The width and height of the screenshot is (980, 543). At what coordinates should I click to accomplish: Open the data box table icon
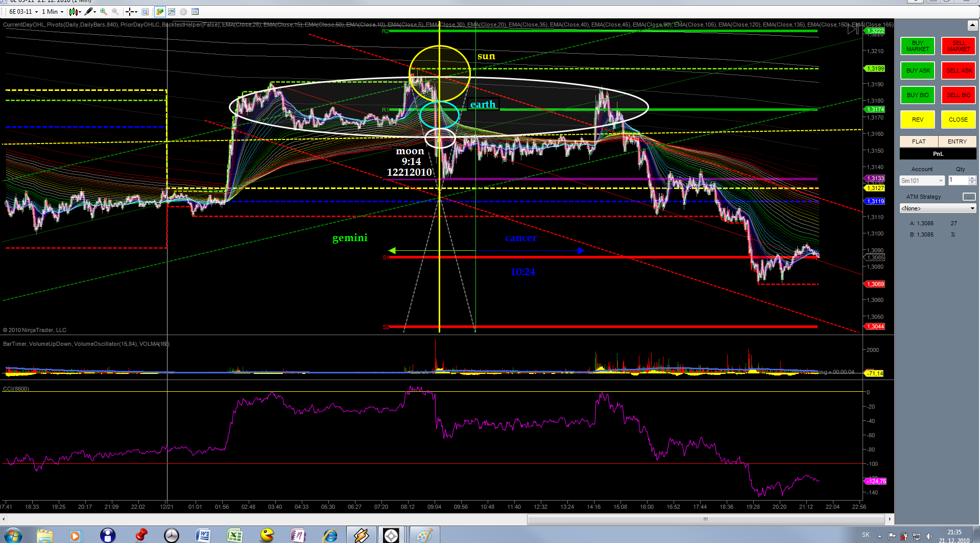[x=195, y=12]
